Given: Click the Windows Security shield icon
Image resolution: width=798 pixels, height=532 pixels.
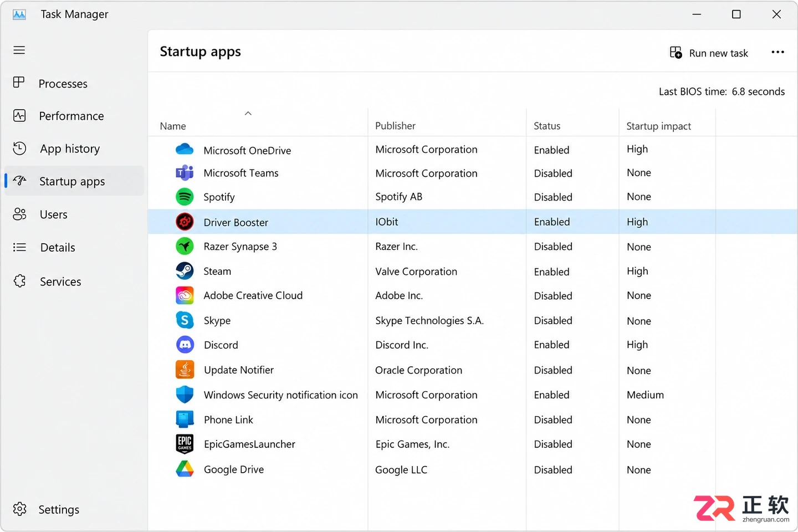Looking at the screenshot, I should click(185, 395).
